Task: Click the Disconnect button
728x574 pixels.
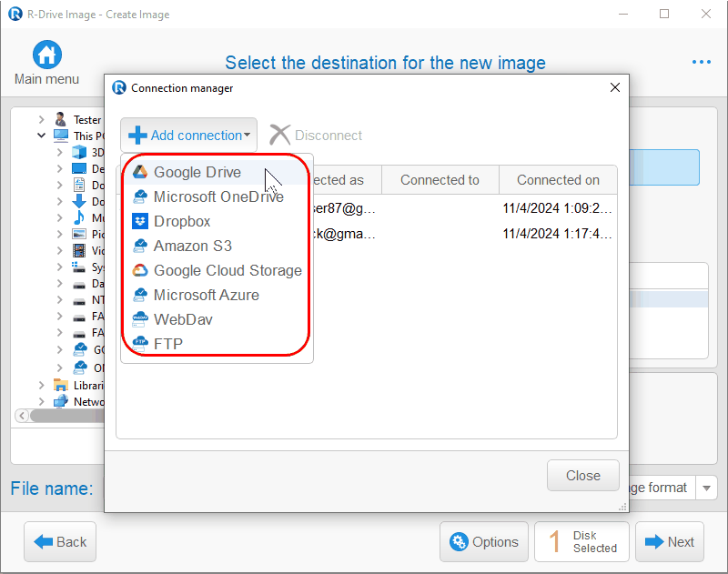Action: [x=316, y=135]
